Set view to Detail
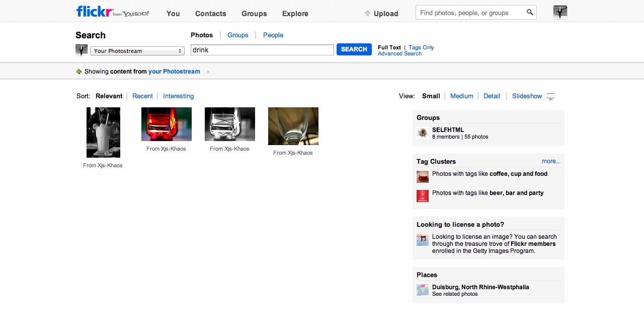Viewport: 644px width, 326px height. 492,96
